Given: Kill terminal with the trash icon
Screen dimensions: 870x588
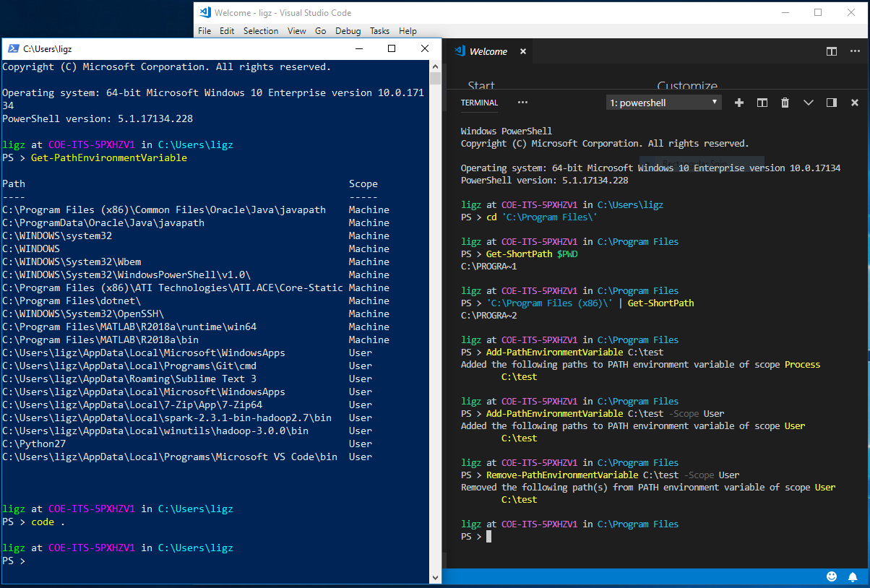Looking at the screenshot, I should (785, 103).
